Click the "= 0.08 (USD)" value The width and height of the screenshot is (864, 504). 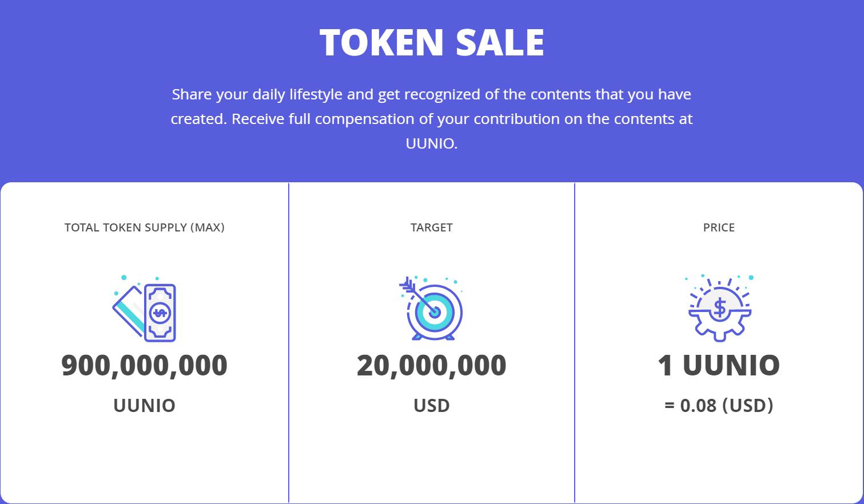(719, 406)
